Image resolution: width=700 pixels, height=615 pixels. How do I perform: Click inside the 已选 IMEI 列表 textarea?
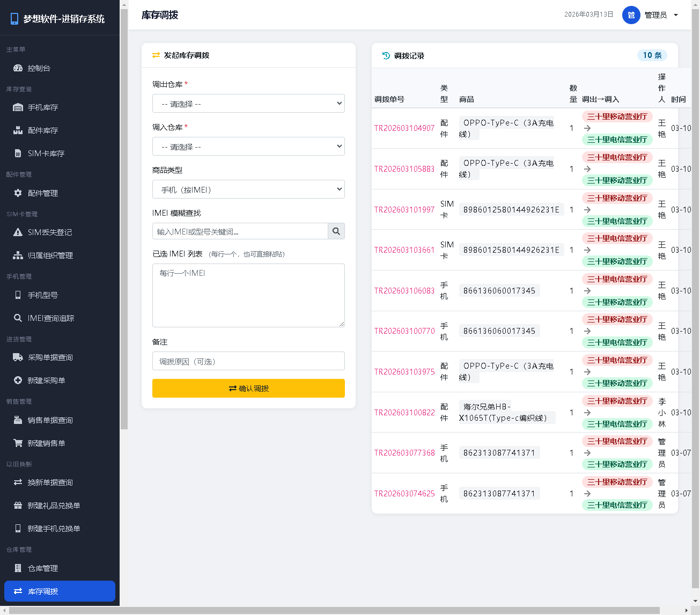pyautogui.click(x=248, y=295)
